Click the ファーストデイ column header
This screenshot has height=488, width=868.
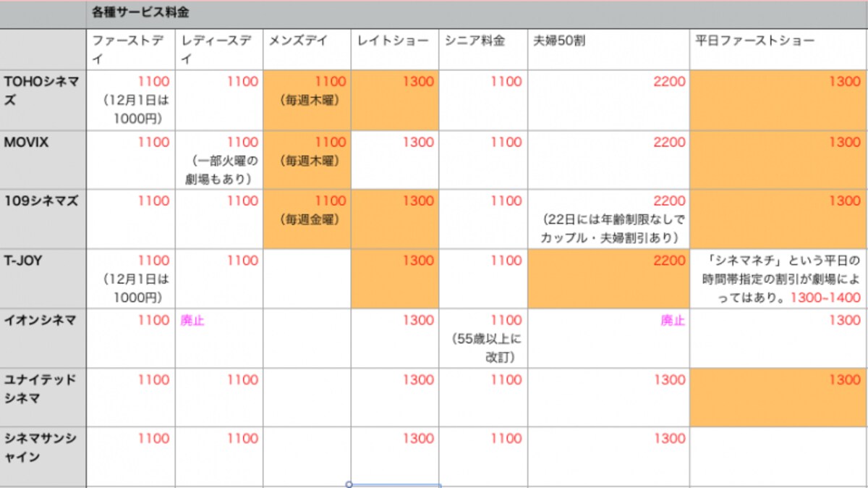click(x=131, y=50)
